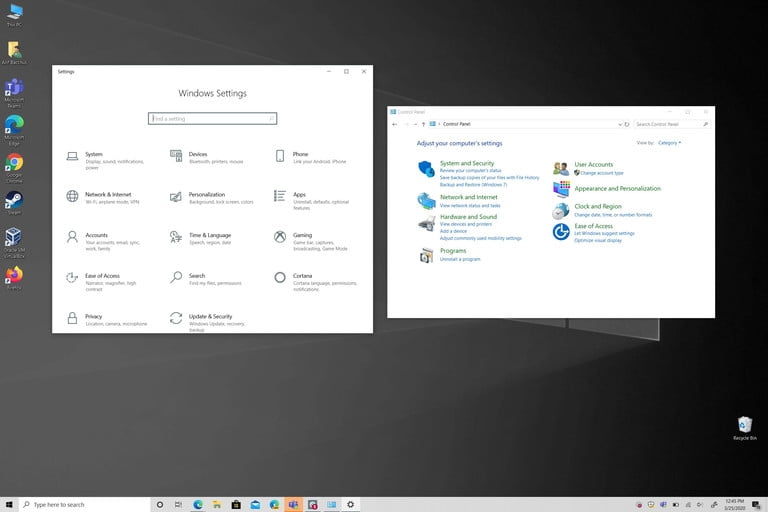Refresh the Control Panel window
The width and height of the screenshot is (768, 512).
click(x=627, y=124)
